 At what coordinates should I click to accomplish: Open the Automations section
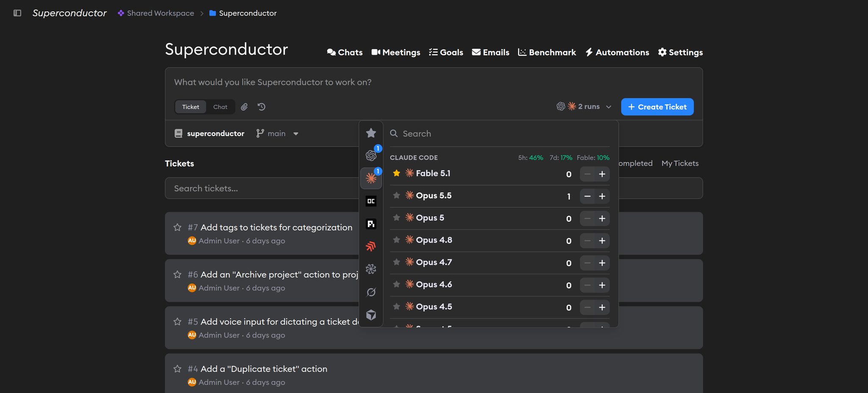(x=617, y=52)
